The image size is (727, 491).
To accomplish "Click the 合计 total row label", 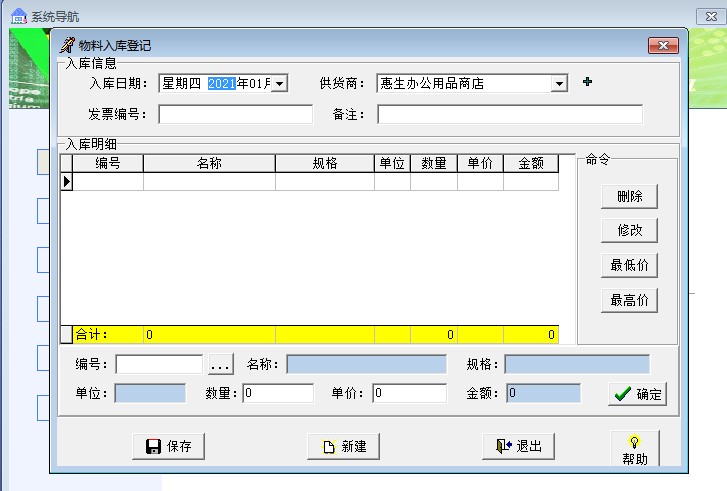I will 92,335.
